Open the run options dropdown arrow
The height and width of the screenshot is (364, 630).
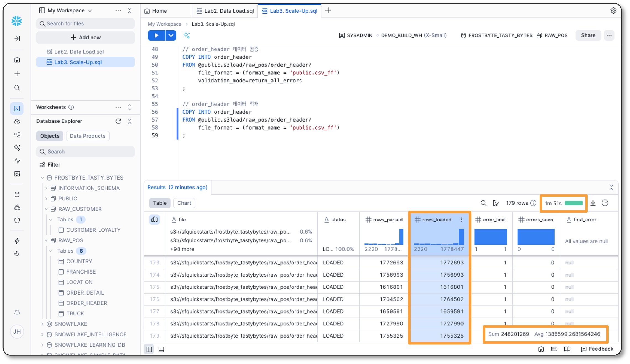click(x=171, y=35)
